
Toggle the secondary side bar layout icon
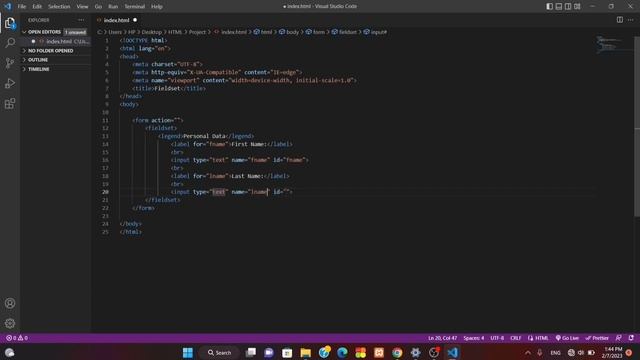(x=568, y=7)
